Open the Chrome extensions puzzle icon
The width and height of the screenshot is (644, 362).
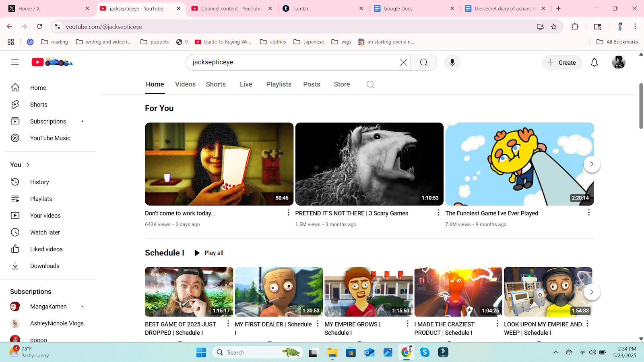(x=575, y=27)
